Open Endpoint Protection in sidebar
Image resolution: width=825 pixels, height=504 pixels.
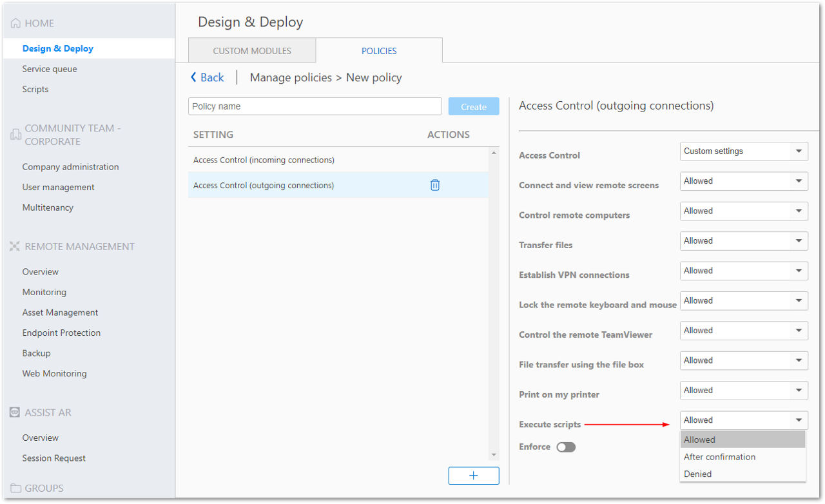coord(61,333)
